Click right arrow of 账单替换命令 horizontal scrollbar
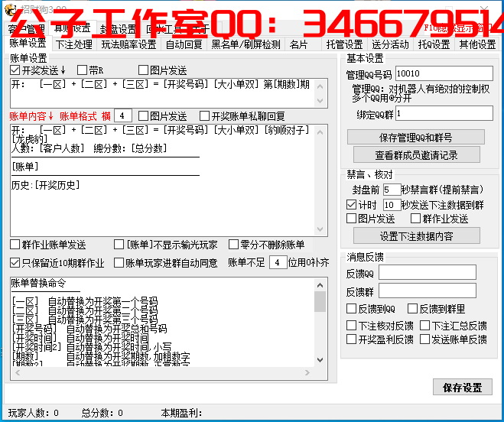 click(307, 372)
